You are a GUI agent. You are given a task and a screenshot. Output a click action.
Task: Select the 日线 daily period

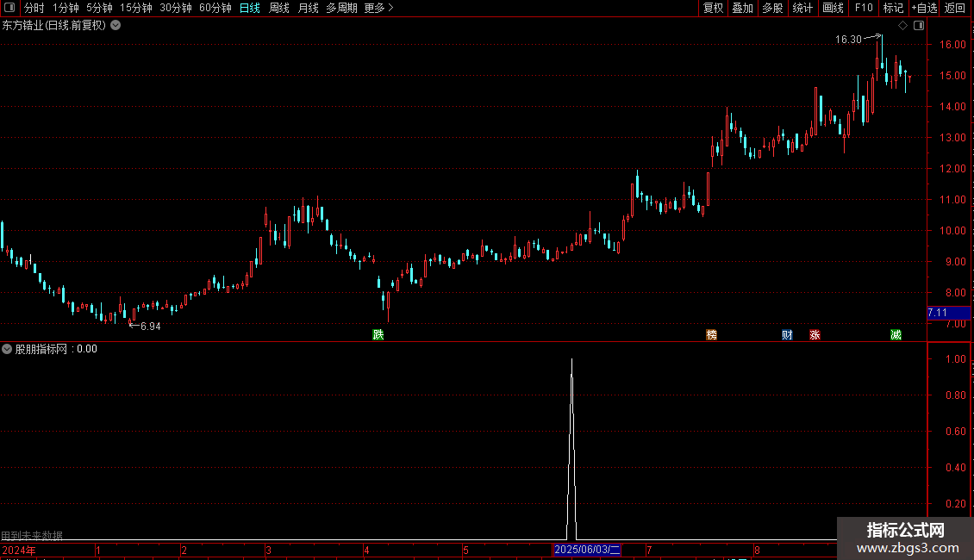[x=250, y=8]
